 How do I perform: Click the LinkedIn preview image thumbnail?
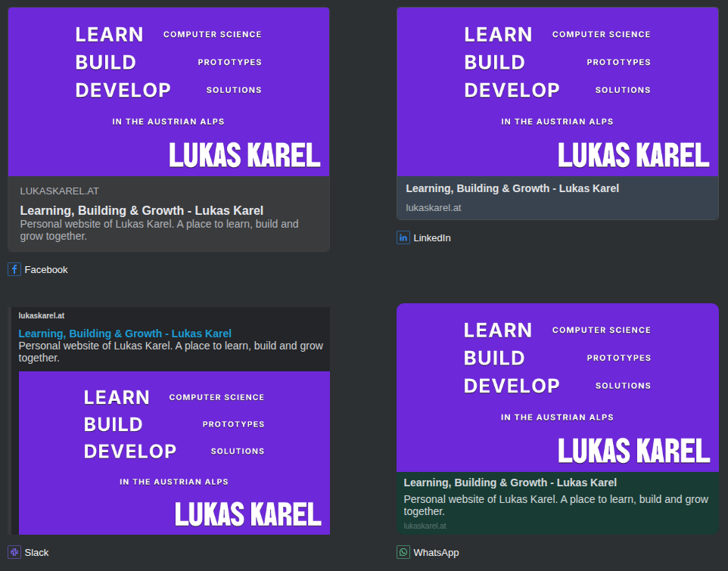[557, 91]
